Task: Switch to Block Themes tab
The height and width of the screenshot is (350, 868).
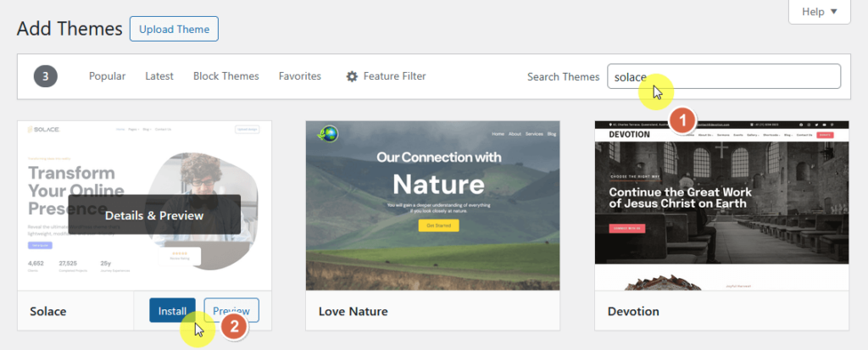Action: [225, 76]
